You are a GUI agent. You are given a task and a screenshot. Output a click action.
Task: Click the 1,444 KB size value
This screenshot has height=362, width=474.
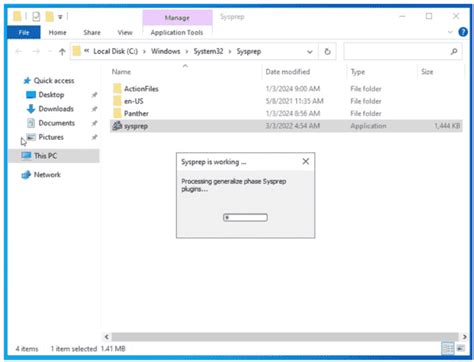click(x=447, y=126)
